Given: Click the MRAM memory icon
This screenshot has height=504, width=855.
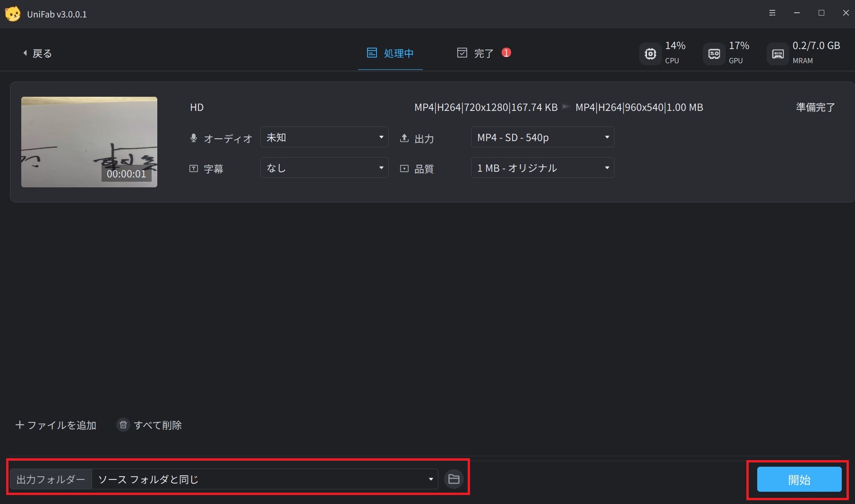Looking at the screenshot, I should [778, 54].
